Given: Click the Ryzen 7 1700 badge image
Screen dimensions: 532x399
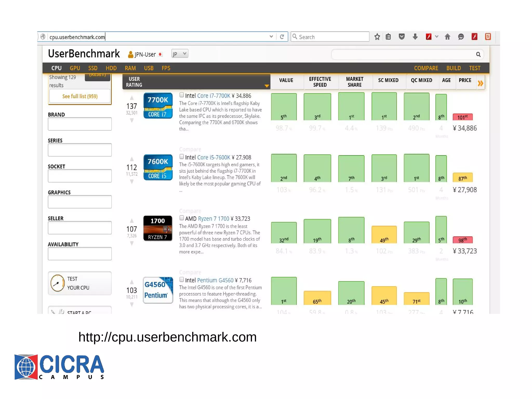Looking at the screenshot, I should coord(158,228).
